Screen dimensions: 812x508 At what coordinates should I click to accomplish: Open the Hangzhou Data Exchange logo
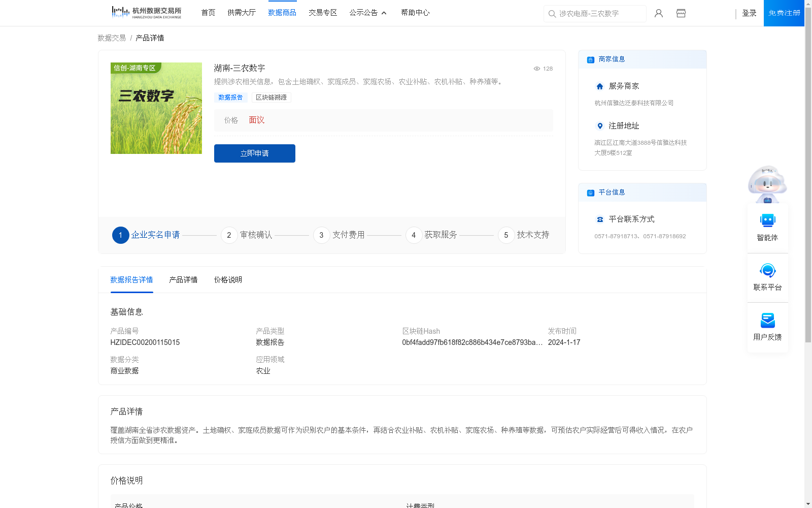[x=146, y=13]
